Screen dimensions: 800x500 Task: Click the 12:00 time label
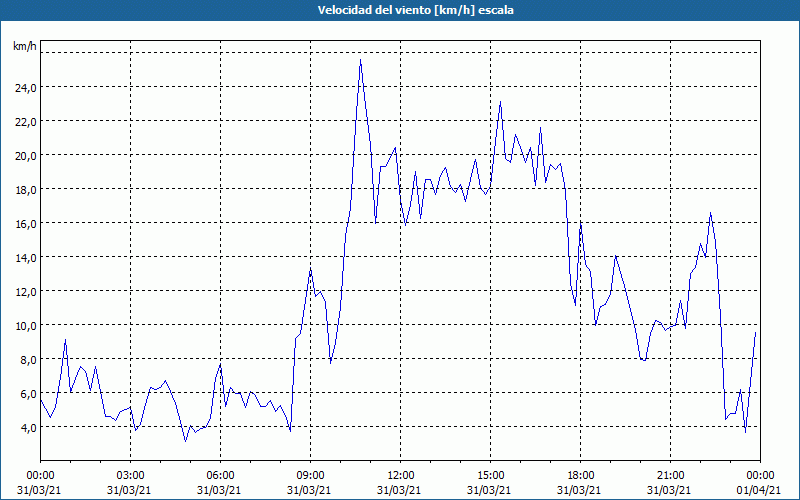[x=401, y=476]
